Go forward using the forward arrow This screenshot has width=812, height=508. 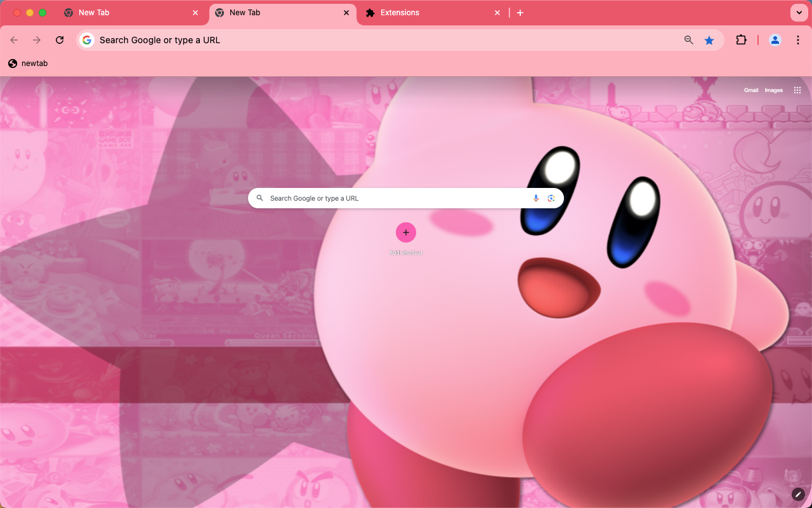[37, 40]
